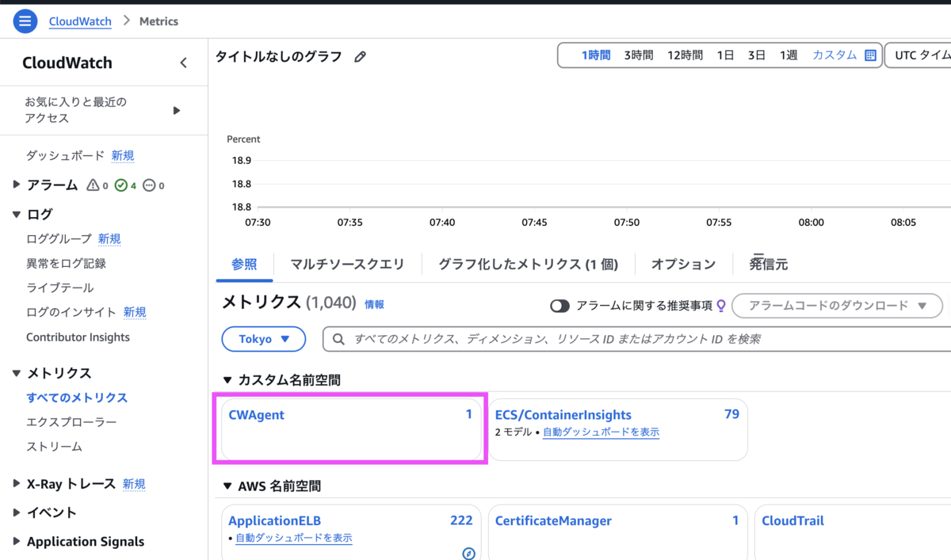Collapse the カスタム名前空間 section

pos(228,380)
